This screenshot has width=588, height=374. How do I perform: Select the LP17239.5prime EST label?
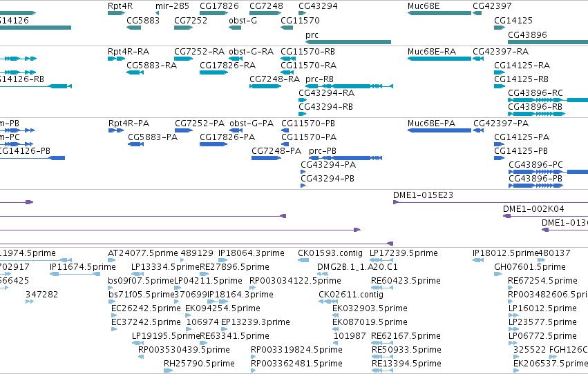tap(404, 253)
